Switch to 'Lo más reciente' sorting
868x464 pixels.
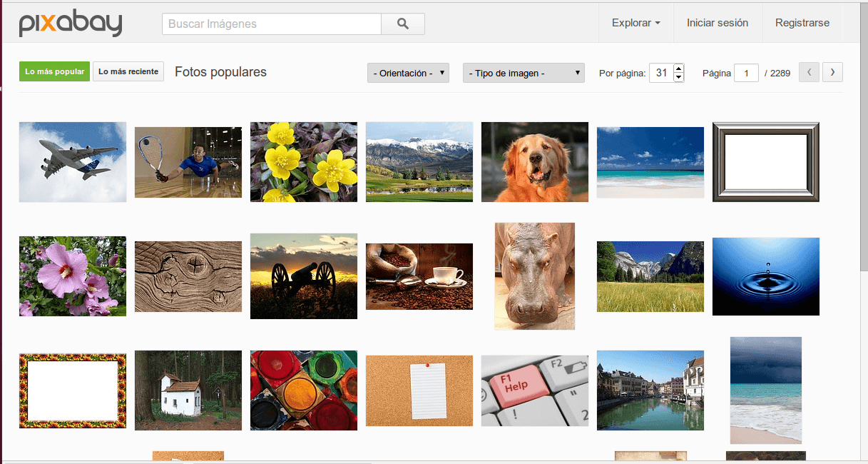(x=128, y=71)
